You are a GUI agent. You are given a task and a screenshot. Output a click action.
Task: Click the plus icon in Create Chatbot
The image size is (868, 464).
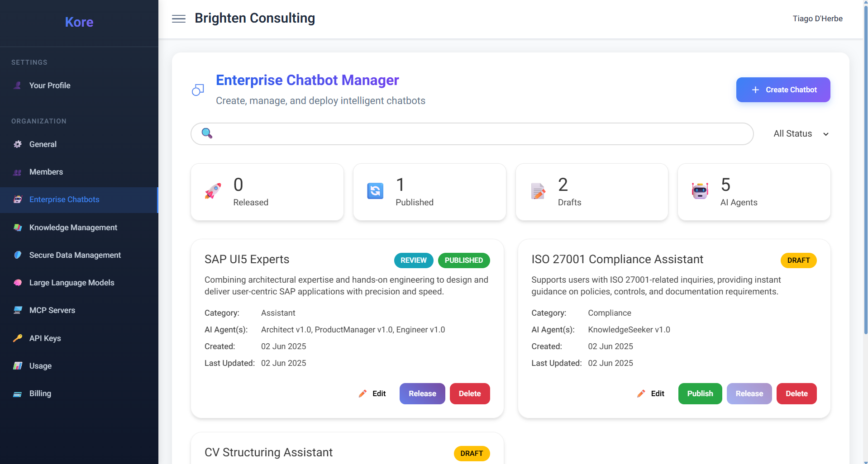pyautogui.click(x=755, y=90)
